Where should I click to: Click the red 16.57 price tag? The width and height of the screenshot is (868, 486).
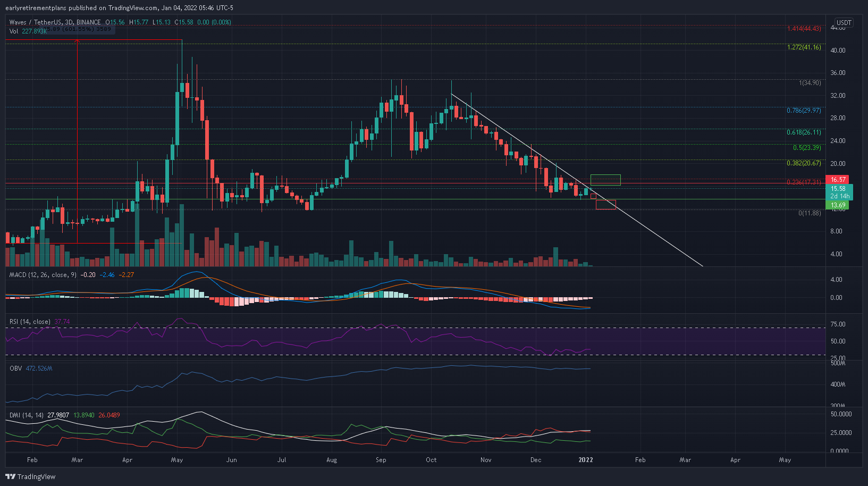[x=838, y=180]
